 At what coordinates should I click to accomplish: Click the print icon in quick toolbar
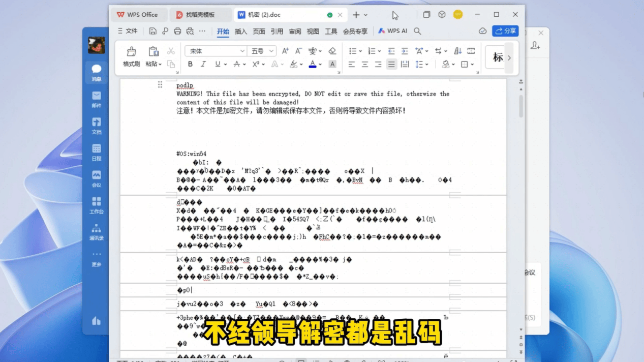coord(177,31)
